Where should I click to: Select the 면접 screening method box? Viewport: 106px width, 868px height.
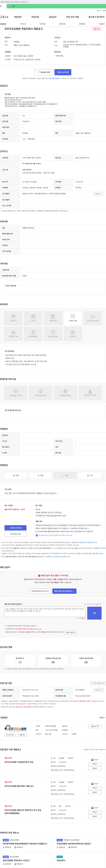41,475
